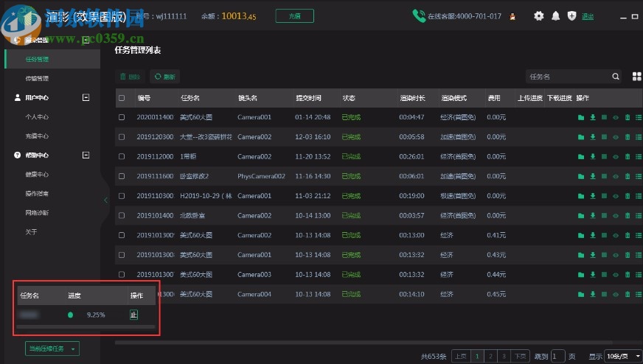
Task: Open the settings gear icon
Action: tap(539, 16)
